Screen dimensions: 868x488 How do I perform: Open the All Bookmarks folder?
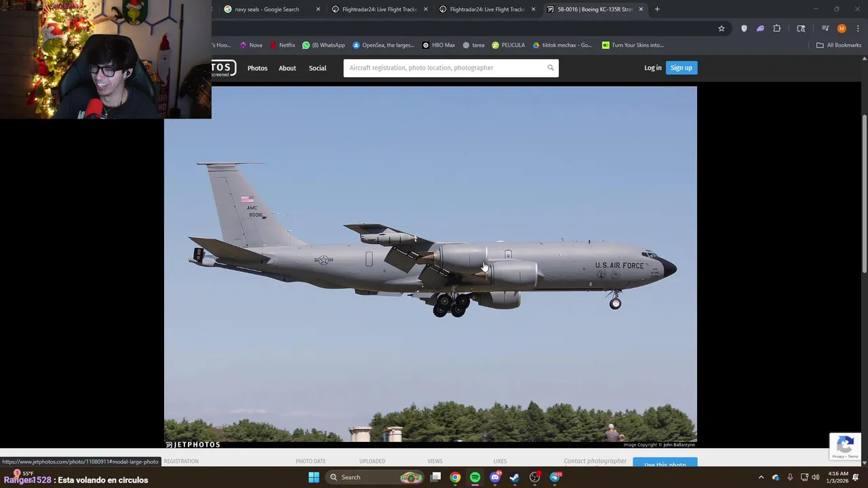click(838, 45)
